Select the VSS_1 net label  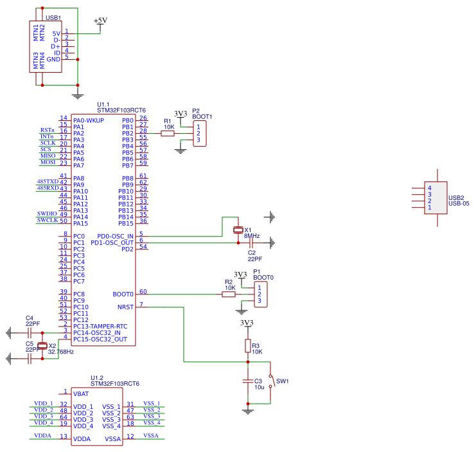(152, 403)
